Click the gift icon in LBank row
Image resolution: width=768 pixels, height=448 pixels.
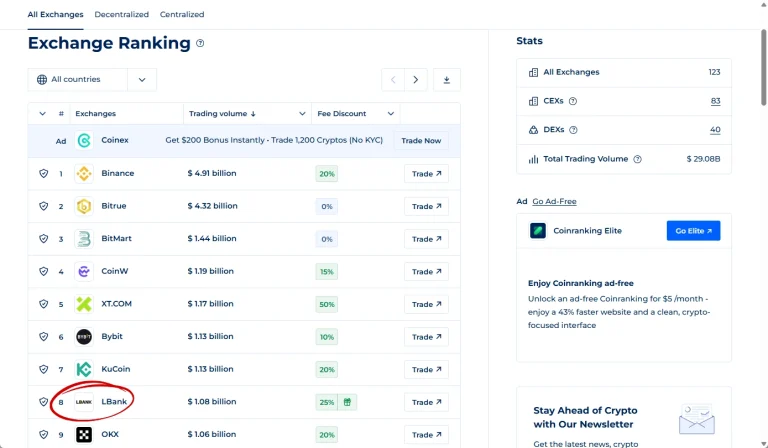pos(347,402)
